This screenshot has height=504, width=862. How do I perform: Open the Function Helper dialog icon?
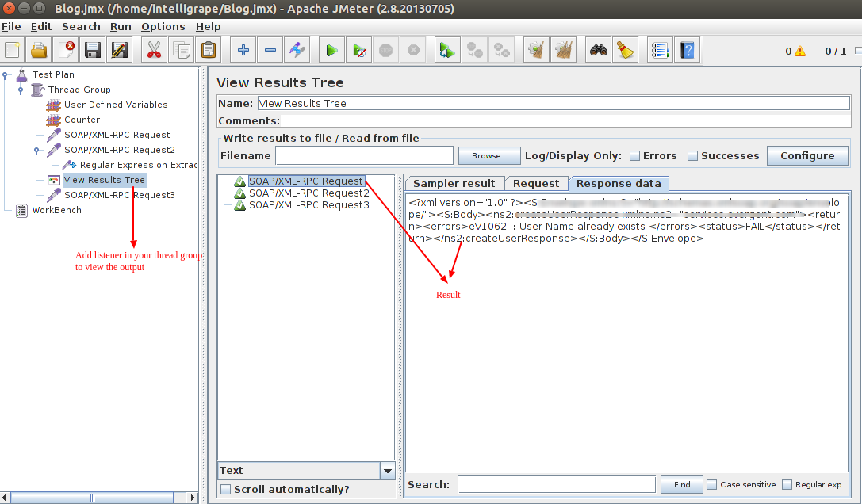tap(660, 51)
